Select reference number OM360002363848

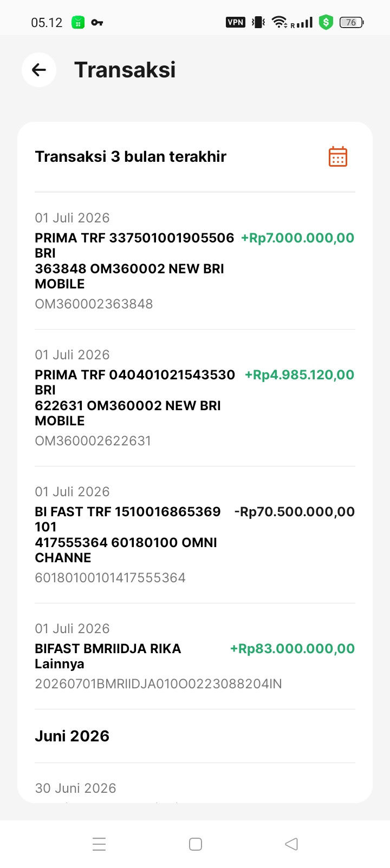click(94, 304)
